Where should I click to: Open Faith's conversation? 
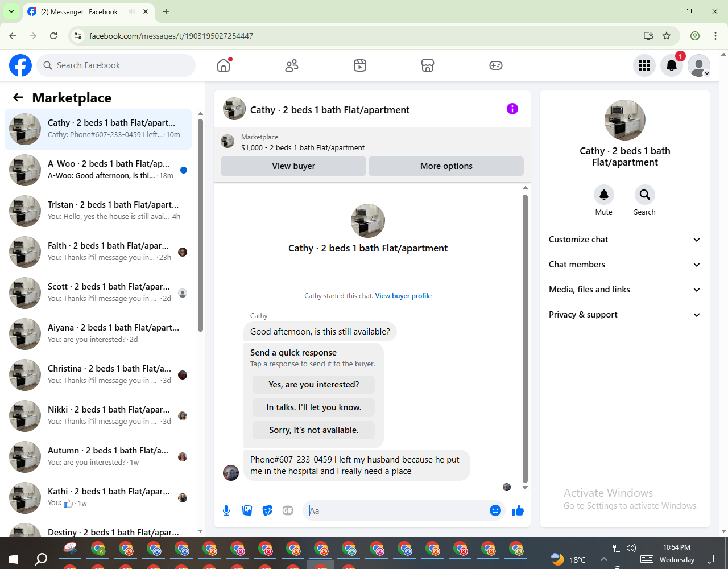point(98,252)
